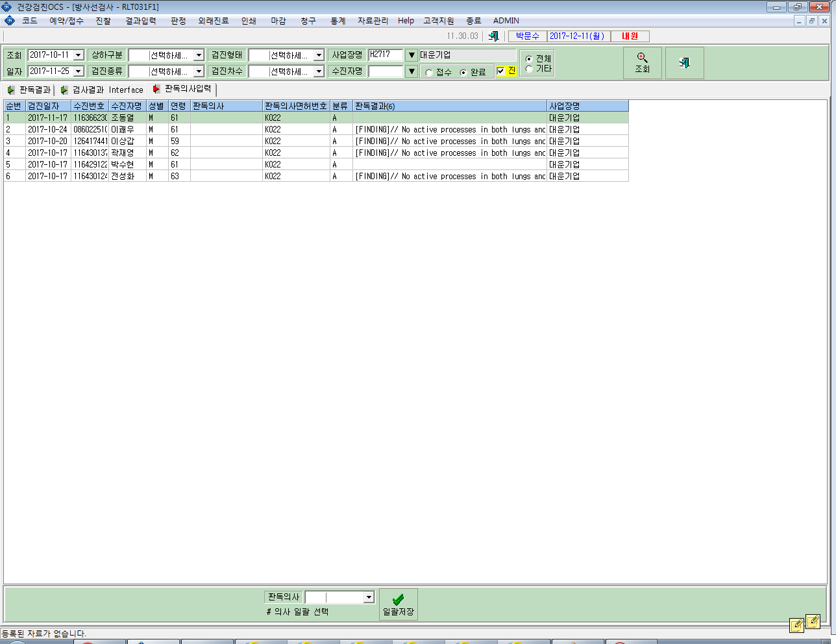Screen dimensions: 836x644
Task: Open the 결과입력 menu
Action: pos(141,21)
